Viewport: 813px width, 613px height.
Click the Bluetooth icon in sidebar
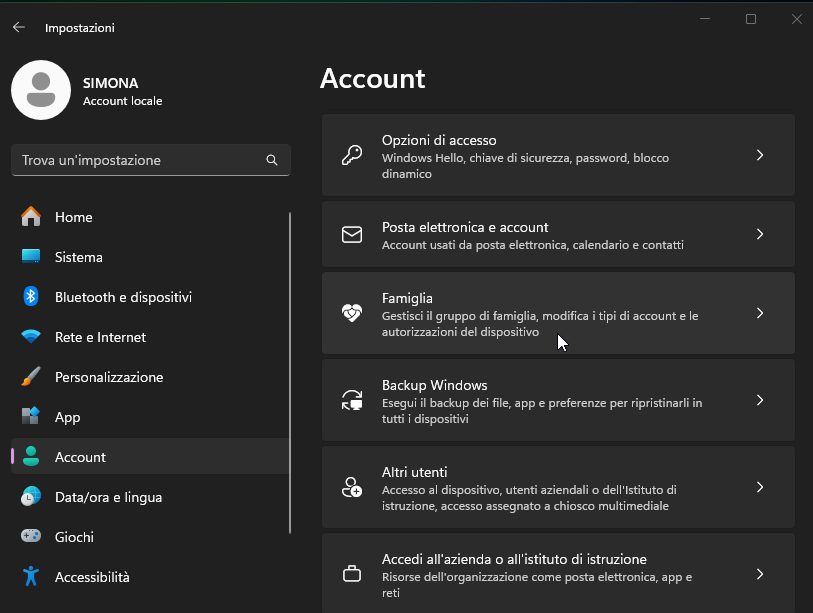coord(31,297)
